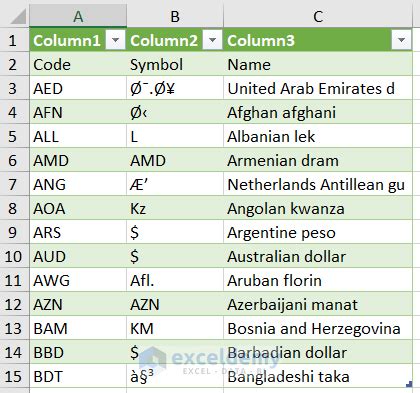The image size is (420, 393).
Task: Select column C header
Action: tap(318, 16)
